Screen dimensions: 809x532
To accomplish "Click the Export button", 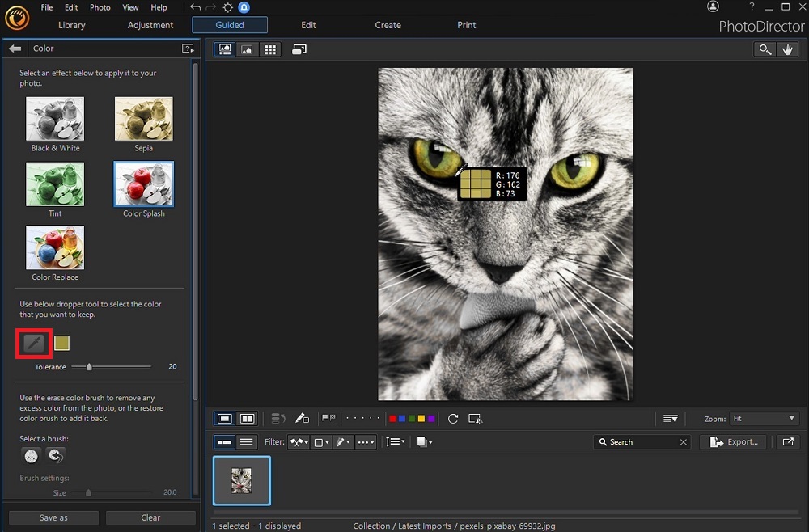I will pyautogui.click(x=733, y=441).
